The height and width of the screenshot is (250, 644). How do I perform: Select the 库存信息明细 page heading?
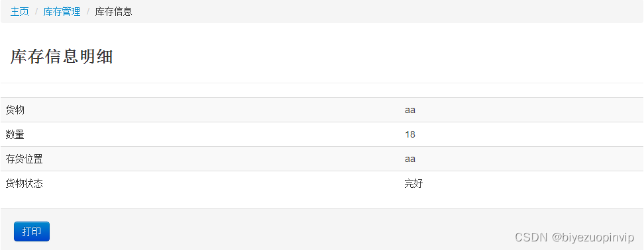62,57
